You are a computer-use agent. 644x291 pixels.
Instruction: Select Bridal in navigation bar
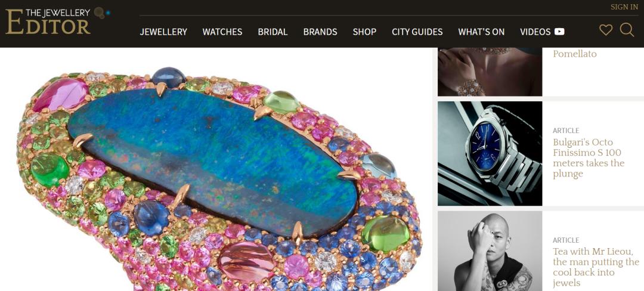tap(273, 32)
